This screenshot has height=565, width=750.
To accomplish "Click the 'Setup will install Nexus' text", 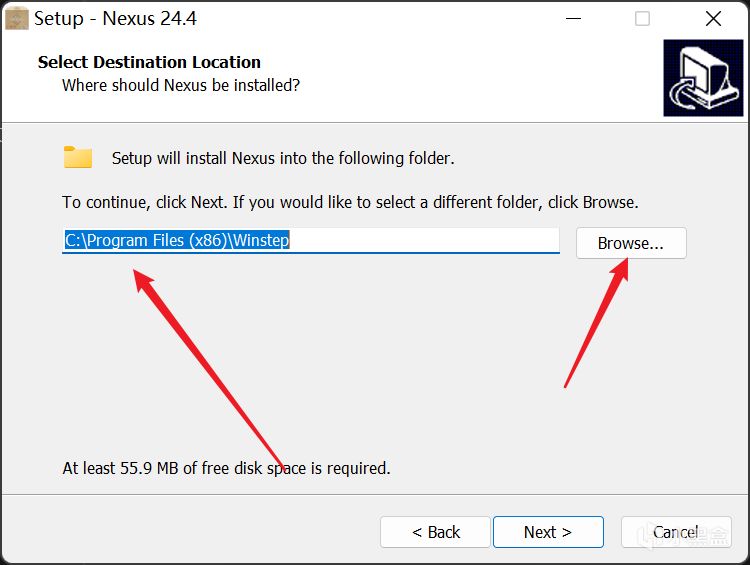I will click(x=282, y=158).
